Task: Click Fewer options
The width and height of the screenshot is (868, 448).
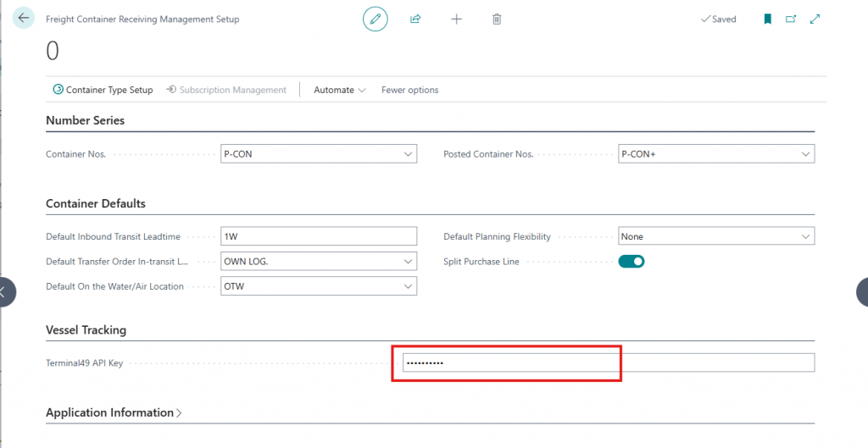Action: 409,90
